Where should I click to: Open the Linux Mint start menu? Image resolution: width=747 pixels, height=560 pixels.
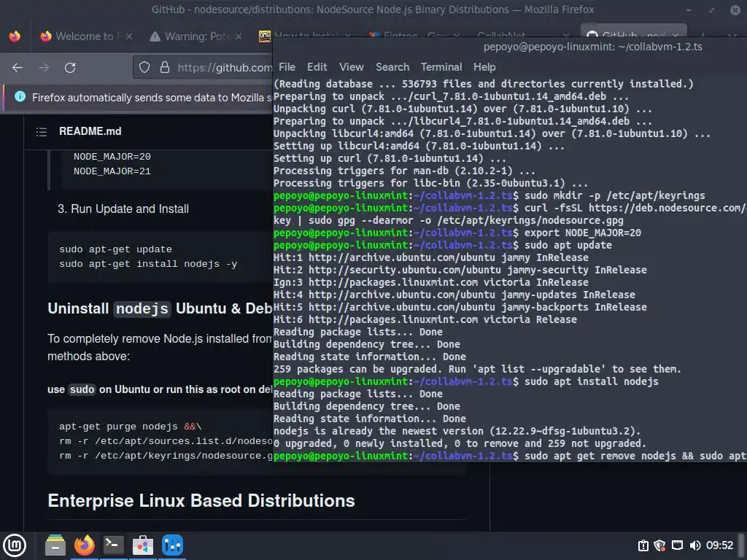pyautogui.click(x=15, y=545)
